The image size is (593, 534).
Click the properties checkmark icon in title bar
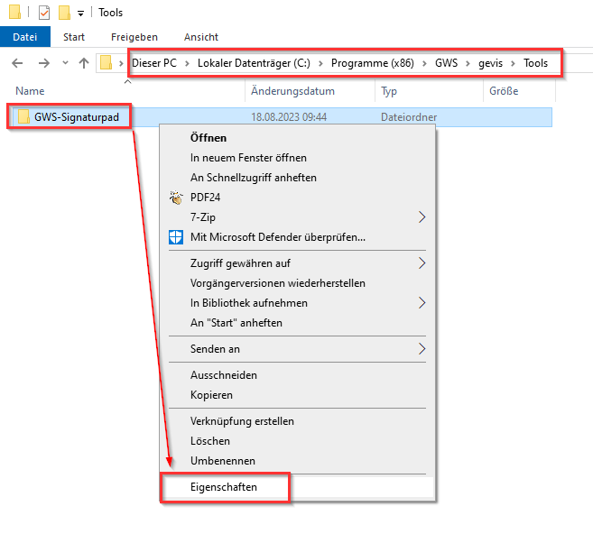point(44,13)
